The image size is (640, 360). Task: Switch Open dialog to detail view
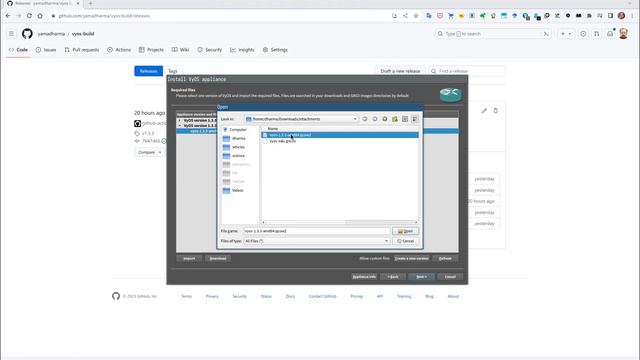coord(415,119)
